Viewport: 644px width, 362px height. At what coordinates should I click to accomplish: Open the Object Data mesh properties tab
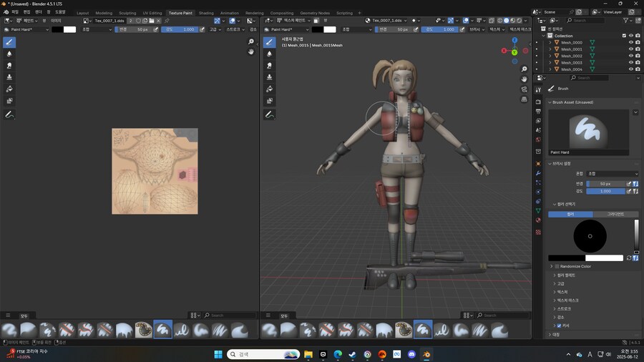pyautogui.click(x=538, y=210)
